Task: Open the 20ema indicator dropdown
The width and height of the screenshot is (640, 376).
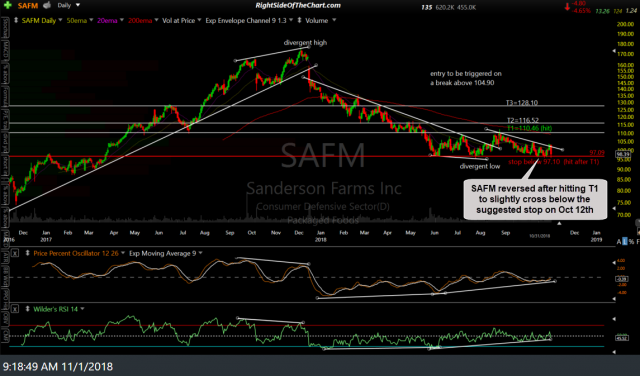Action: (x=121, y=20)
